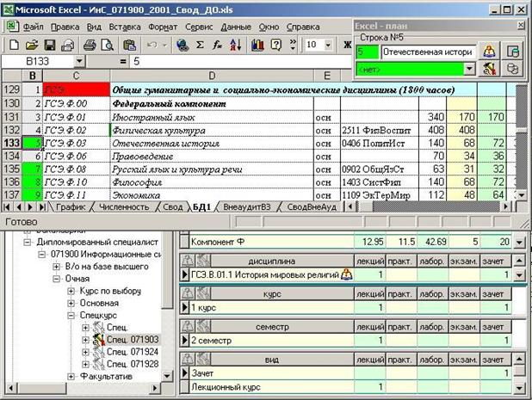Collapse the Спецкурс tree node

[x=71, y=316]
